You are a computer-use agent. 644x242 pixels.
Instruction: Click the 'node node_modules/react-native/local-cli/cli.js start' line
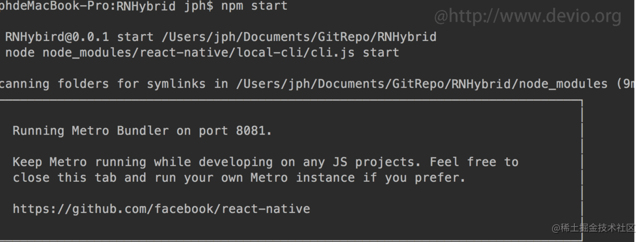[202, 52]
